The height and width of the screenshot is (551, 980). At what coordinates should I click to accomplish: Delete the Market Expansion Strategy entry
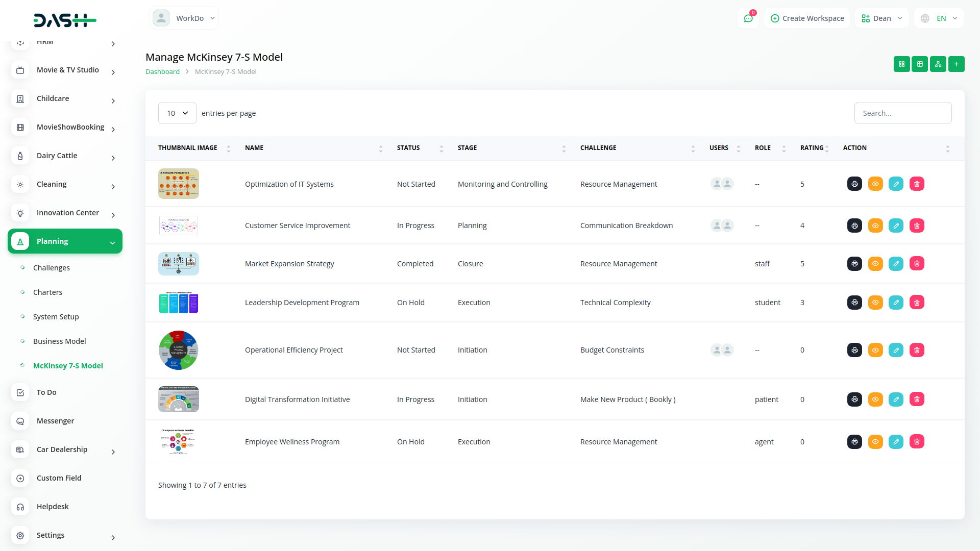point(917,264)
